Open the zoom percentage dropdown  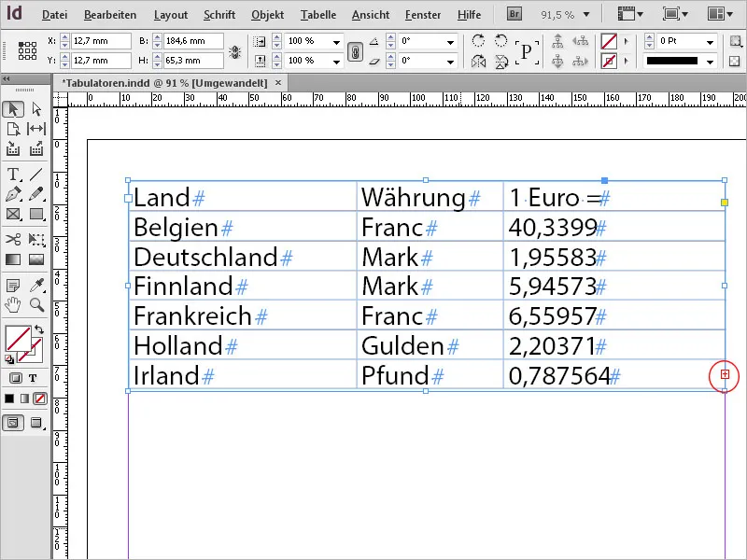[585, 15]
